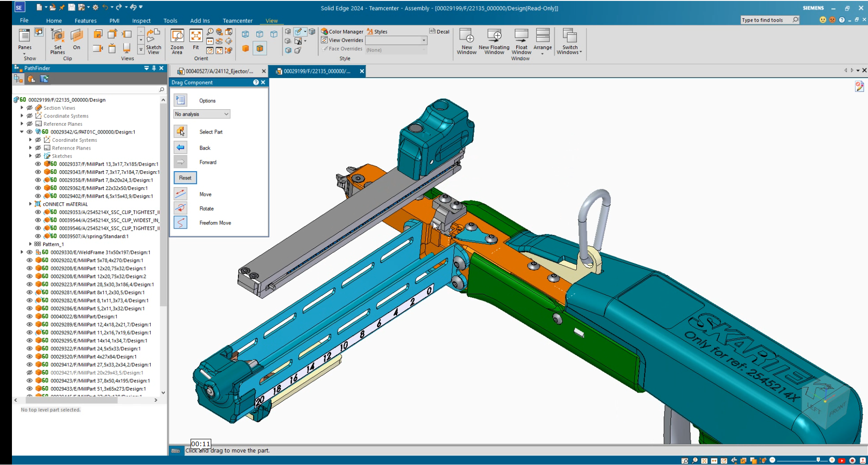Switch to the Home ribbon tab
Screen dimensions: 868x465
54,21
